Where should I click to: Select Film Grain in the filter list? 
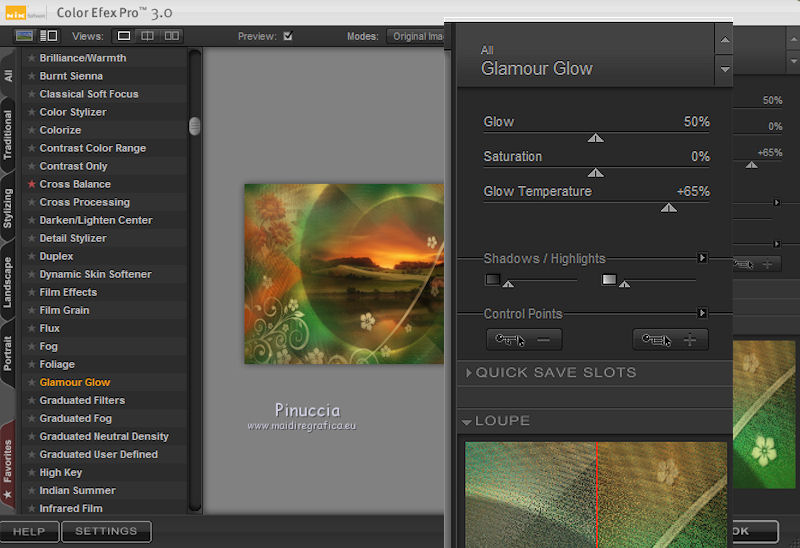[64, 310]
